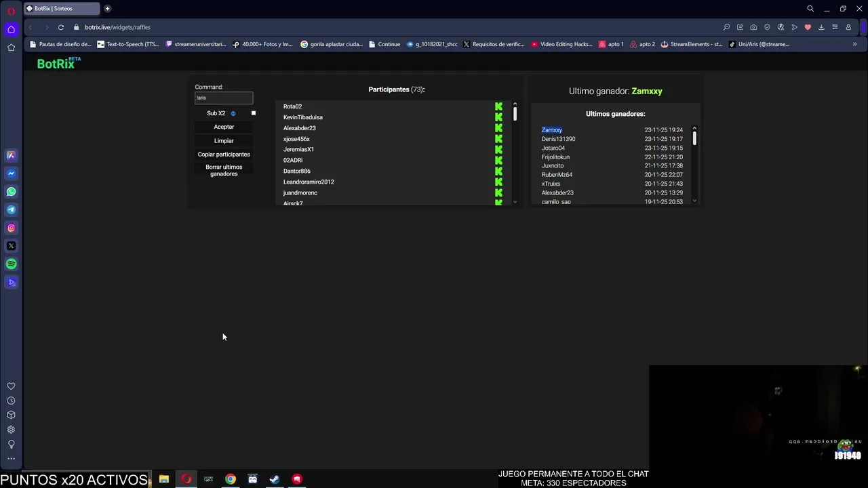868x488 pixels.
Task: Open the Opera menu logo
Action: 11,11
